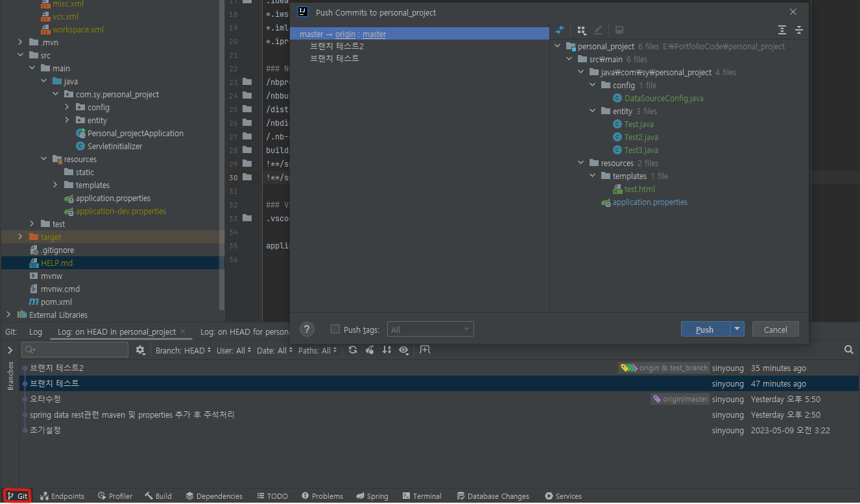This screenshot has height=504, width=860.
Task: Open Services tool window
Action: [x=564, y=496]
